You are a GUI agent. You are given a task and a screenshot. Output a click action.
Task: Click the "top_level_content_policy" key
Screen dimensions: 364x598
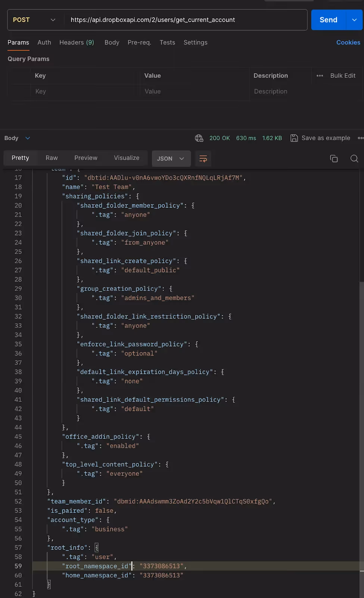click(x=109, y=465)
